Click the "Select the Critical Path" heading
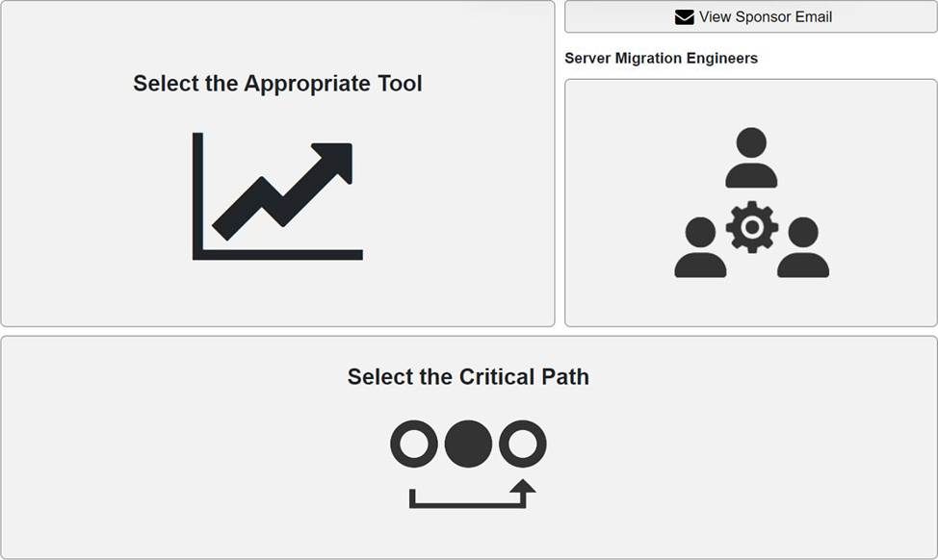 click(x=468, y=376)
